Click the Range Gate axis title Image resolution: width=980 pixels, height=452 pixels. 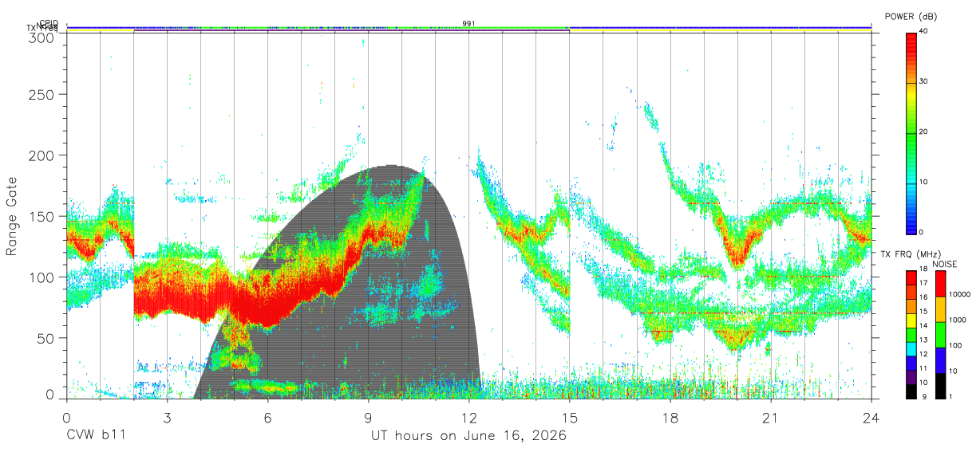[x=12, y=216]
